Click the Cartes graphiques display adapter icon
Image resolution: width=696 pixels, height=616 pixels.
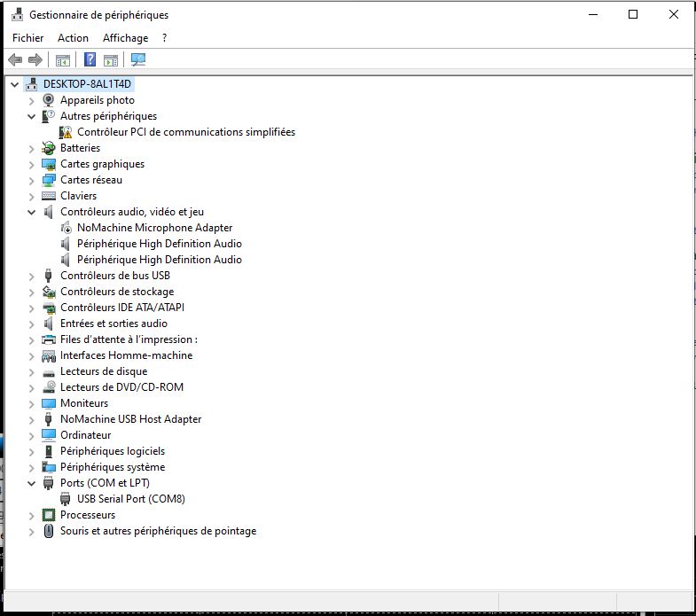(49, 164)
